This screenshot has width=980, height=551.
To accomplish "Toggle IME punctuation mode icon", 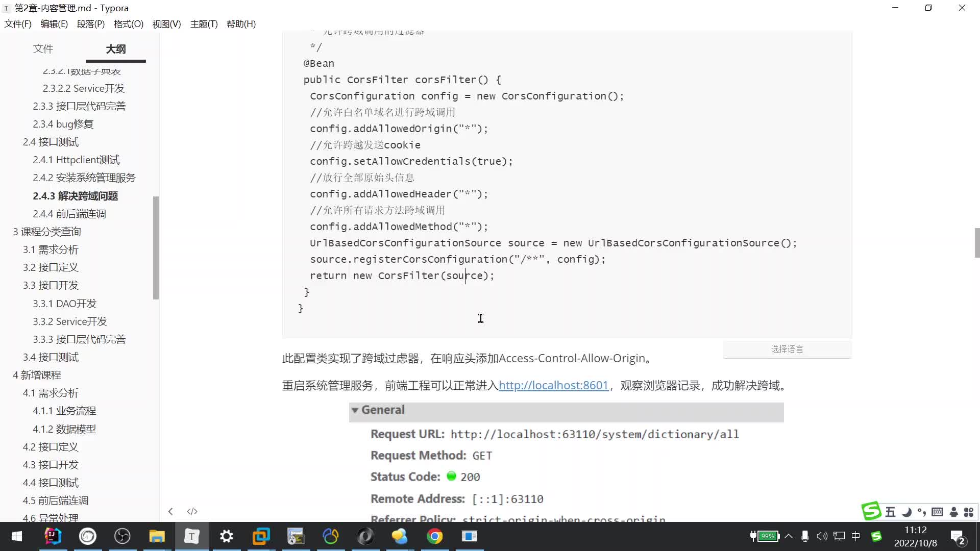I will click(922, 512).
